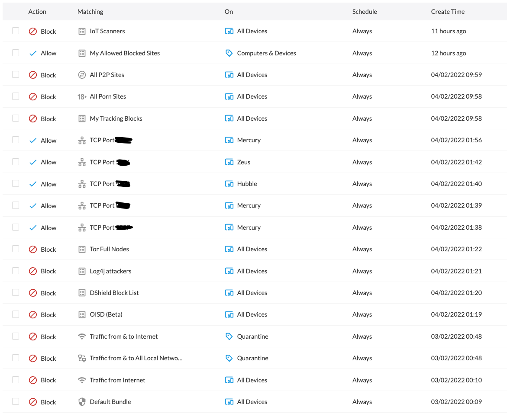Click the tag icon beside Computers & Devices
507x420 pixels.
pos(229,53)
